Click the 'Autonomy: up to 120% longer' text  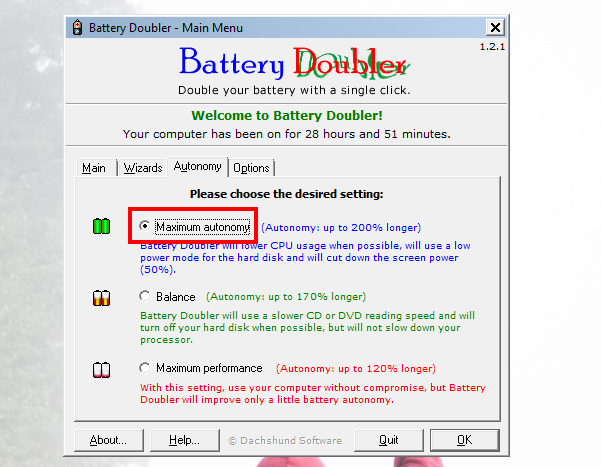point(356,369)
